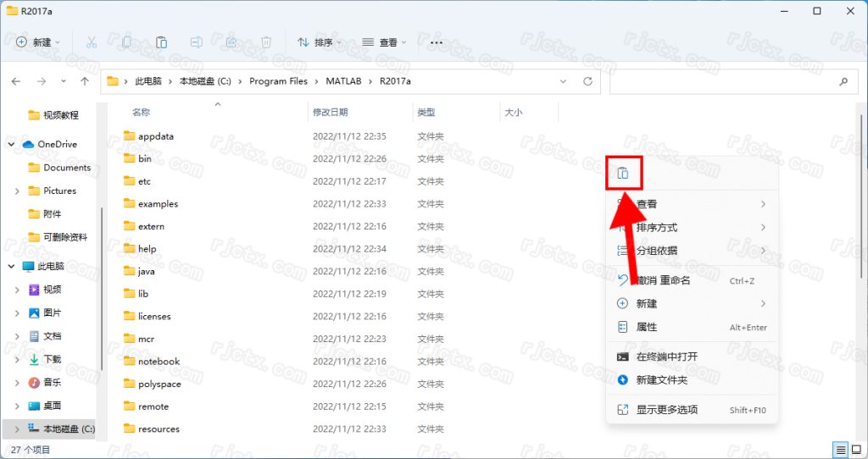Screen dimensions: 868x459
Task: Click the delete trash icon in toolbar
Action: coord(266,42)
